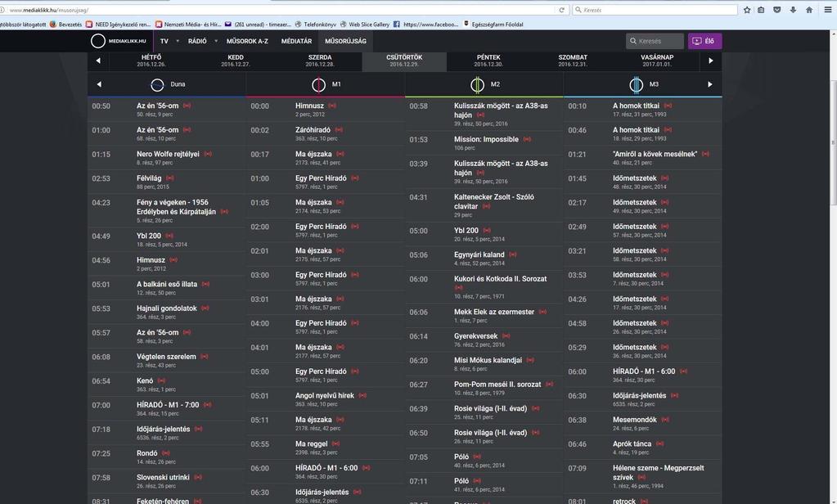Open A balkáni eső illata program
837x504 pixels.
pos(167,285)
